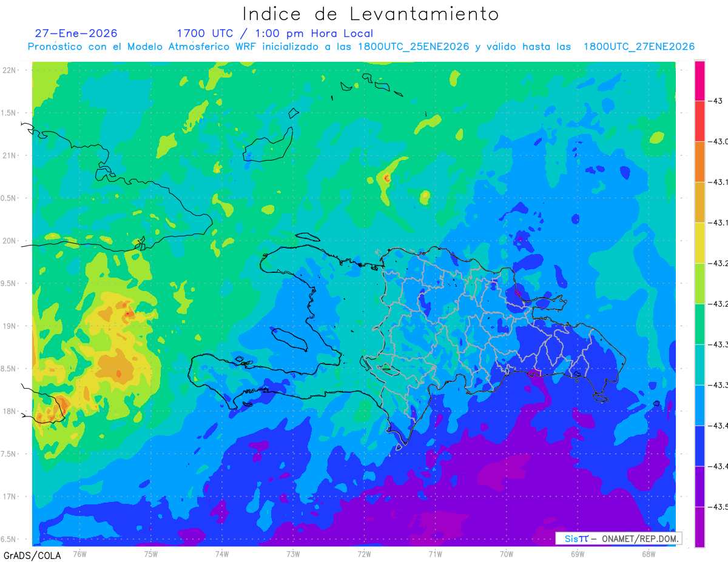Click the Great Inagua island outline near 21N
The image size is (728, 562).
[x=268, y=144]
